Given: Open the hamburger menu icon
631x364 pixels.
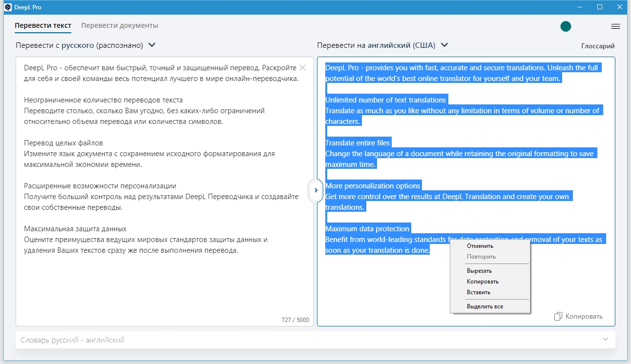Looking at the screenshot, I should pos(615,26).
